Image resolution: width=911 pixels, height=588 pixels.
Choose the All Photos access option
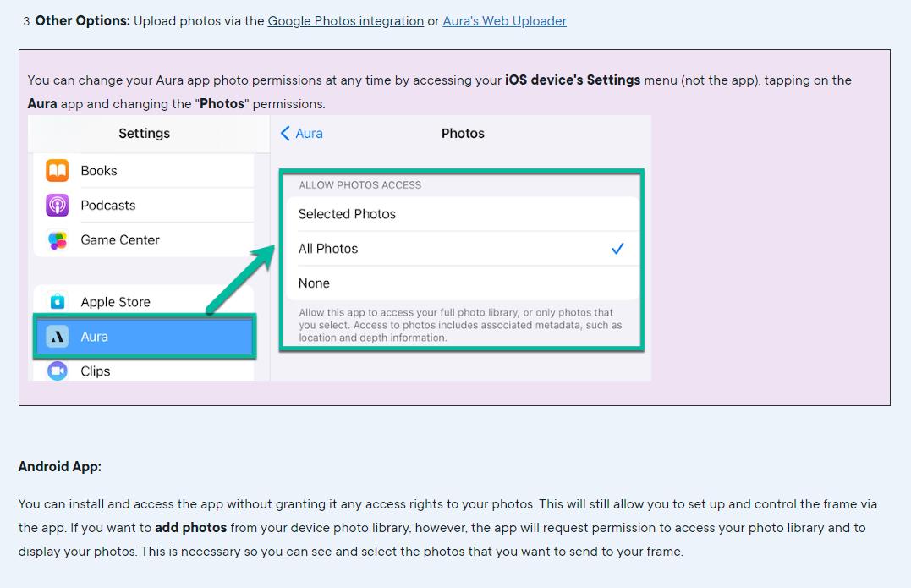(328, 249)
